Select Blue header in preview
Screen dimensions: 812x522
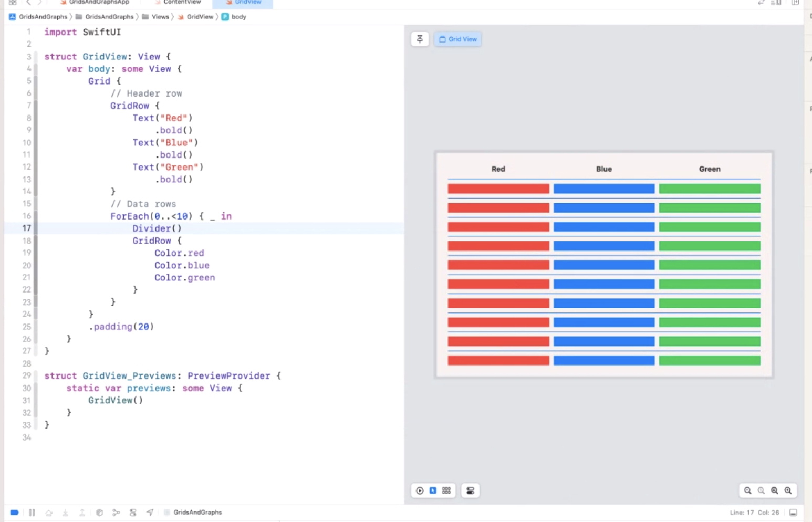pyautogui.click(x=604, y=169)
